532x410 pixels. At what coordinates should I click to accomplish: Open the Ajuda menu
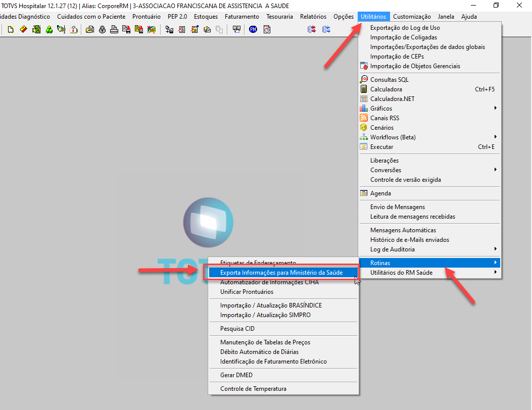469,17
